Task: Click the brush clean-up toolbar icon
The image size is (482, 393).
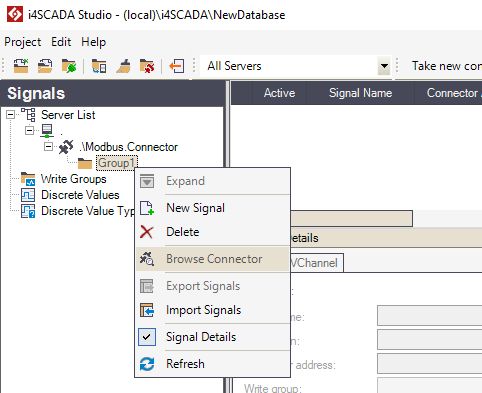Action: coord(123,66)
